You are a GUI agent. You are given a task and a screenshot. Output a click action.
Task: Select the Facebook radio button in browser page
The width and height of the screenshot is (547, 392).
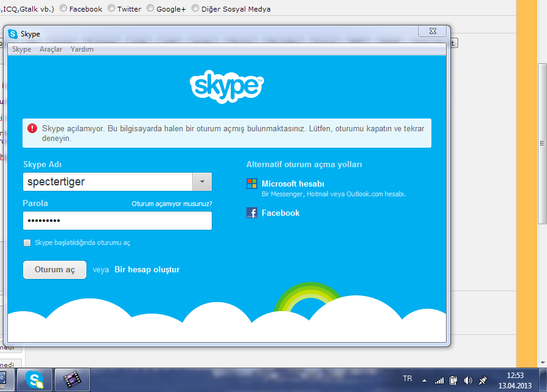click(63, 8)
